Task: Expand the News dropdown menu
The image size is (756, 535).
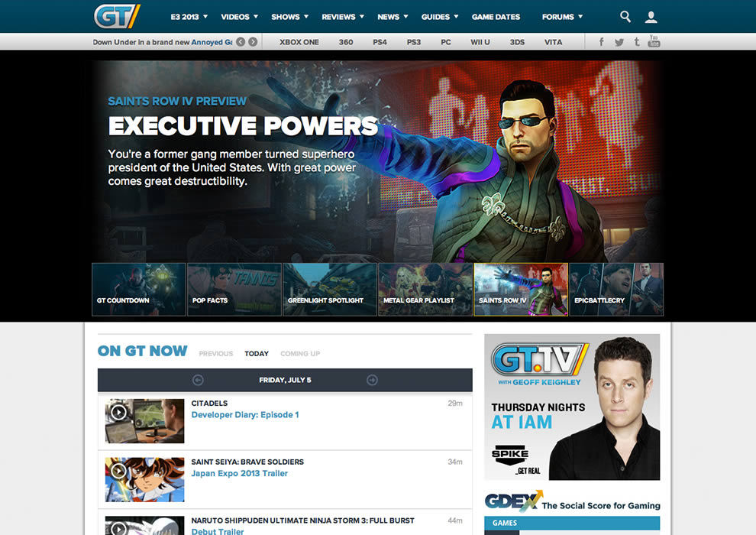Action: pyautogui.click(x=393, y=17)
